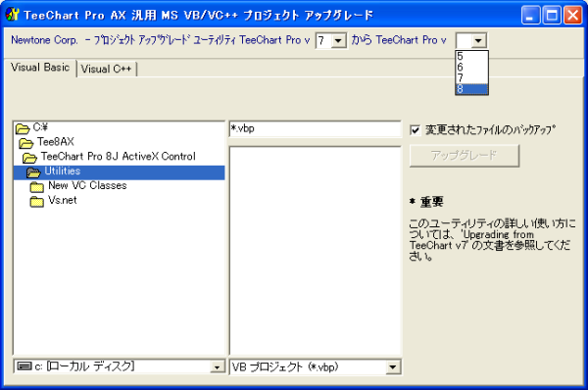The image size is (588, 390).
Task: Close the TeeChart upgrade window
Action: coord(573,16)
